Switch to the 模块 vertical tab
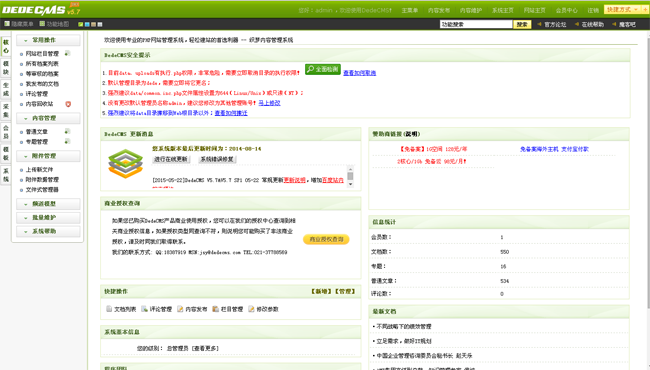The image size is (650, 370). (x=6, y=68)
